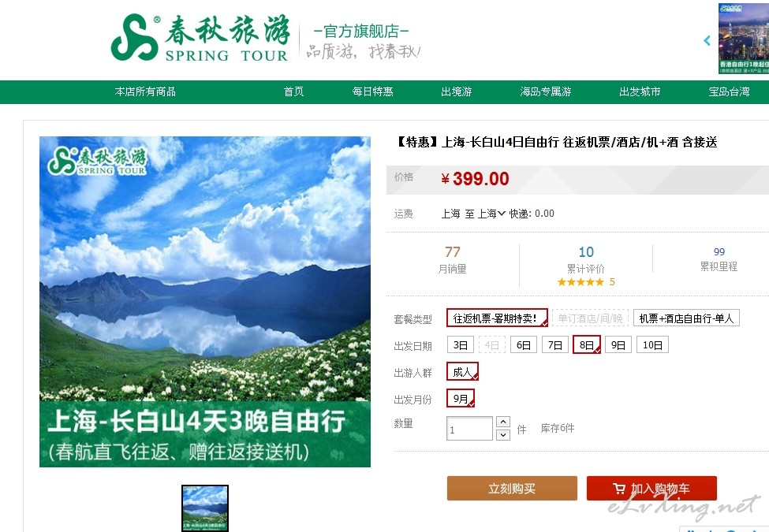The image size is (769, 532).
Task: Click the five-star rating icons
Action: click(x=580, y=281)
